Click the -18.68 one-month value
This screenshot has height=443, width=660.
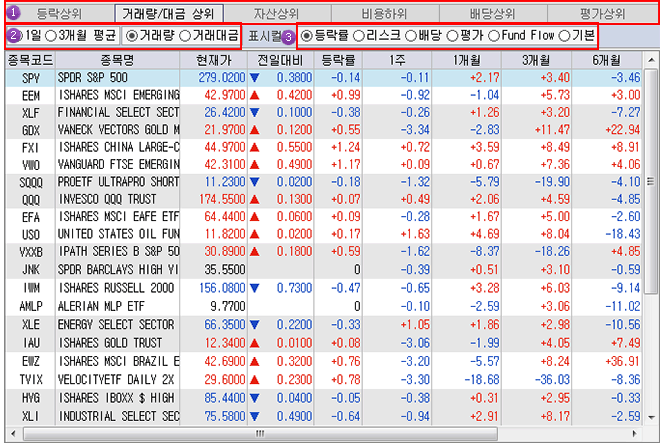(482, 379)
